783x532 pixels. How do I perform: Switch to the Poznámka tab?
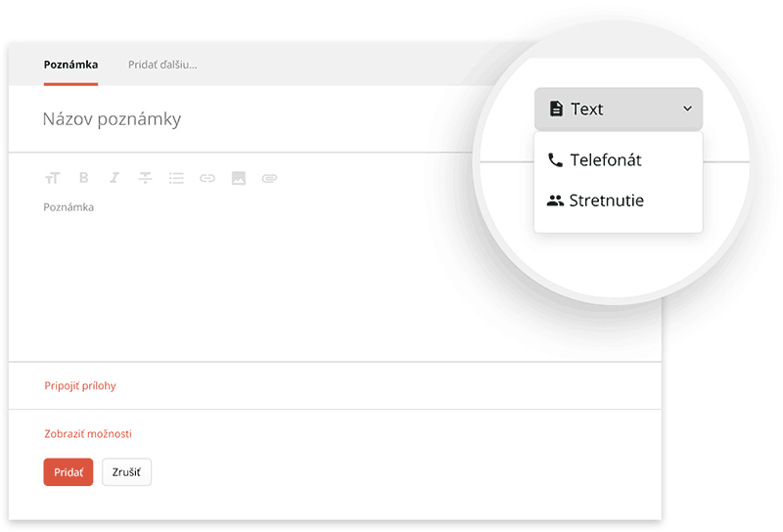coord(70,65)
